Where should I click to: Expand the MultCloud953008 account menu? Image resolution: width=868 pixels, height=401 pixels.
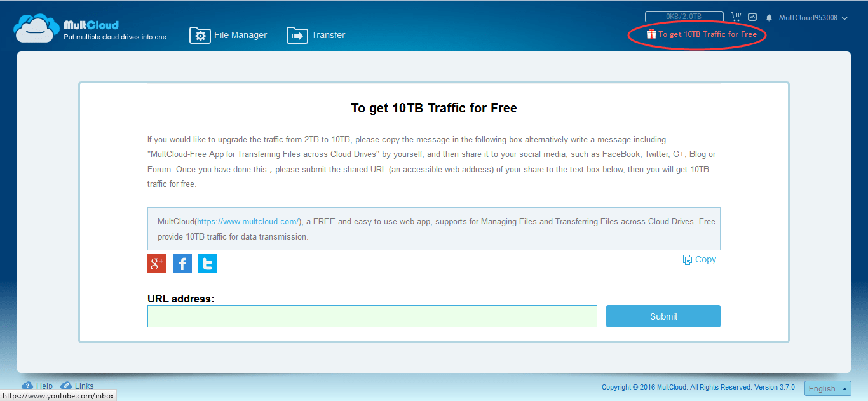click(x=813, y=18)
